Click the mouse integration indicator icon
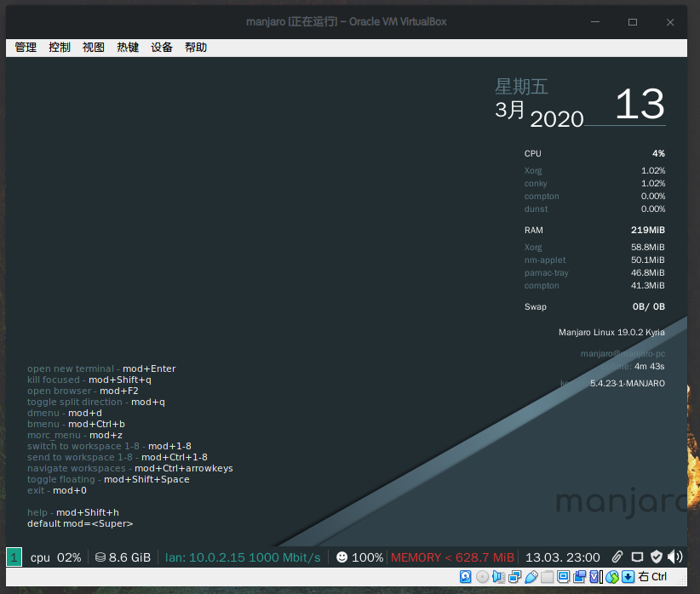Screen dimensions: 700x594 (612, 577)
